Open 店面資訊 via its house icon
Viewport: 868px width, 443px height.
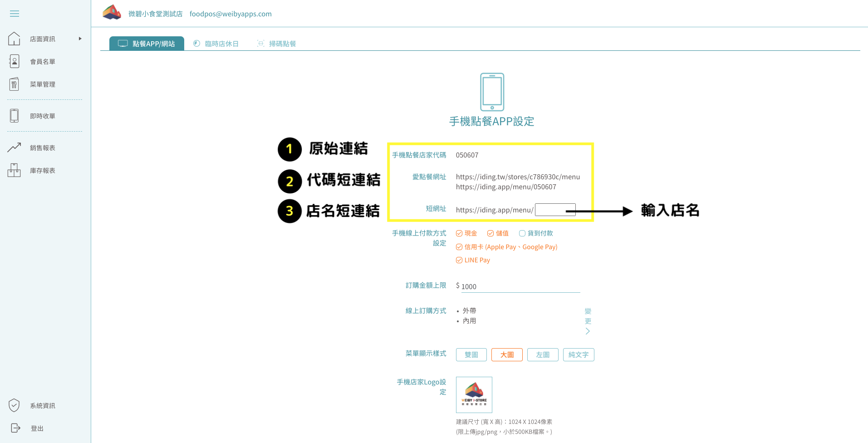pos(14,39)
